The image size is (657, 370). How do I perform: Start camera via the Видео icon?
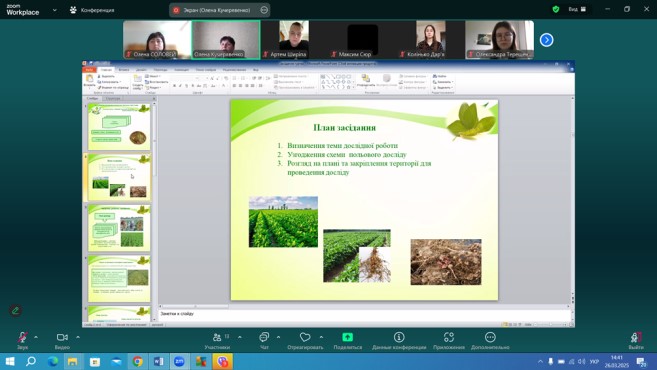(x=62, y=337)
